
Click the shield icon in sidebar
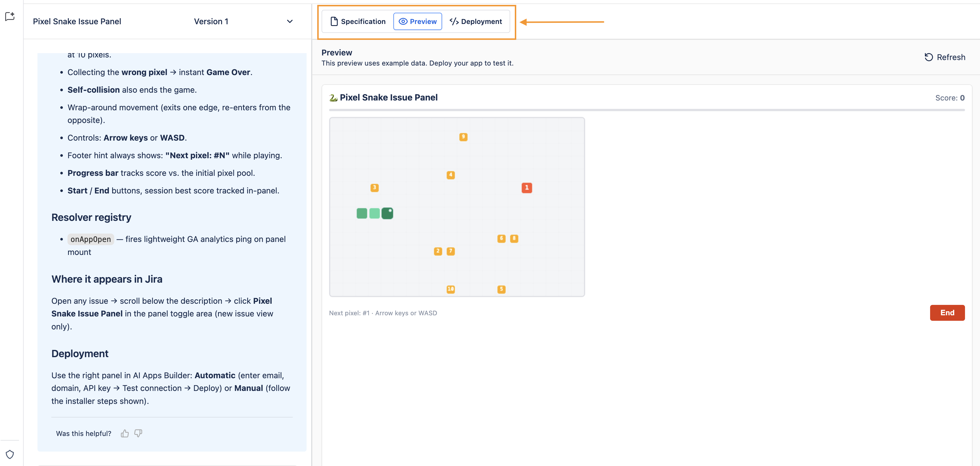coord(10,454)
